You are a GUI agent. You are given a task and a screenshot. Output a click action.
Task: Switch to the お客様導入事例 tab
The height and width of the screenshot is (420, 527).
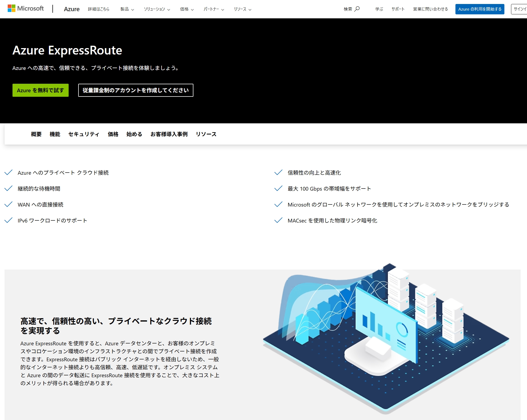click(x=169, y=134)
